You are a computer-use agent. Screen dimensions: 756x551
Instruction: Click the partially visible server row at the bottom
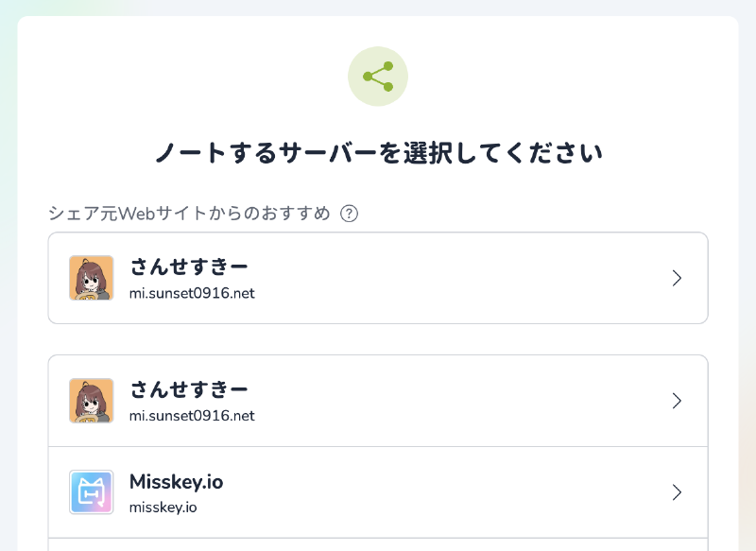[x=378, y=546]
